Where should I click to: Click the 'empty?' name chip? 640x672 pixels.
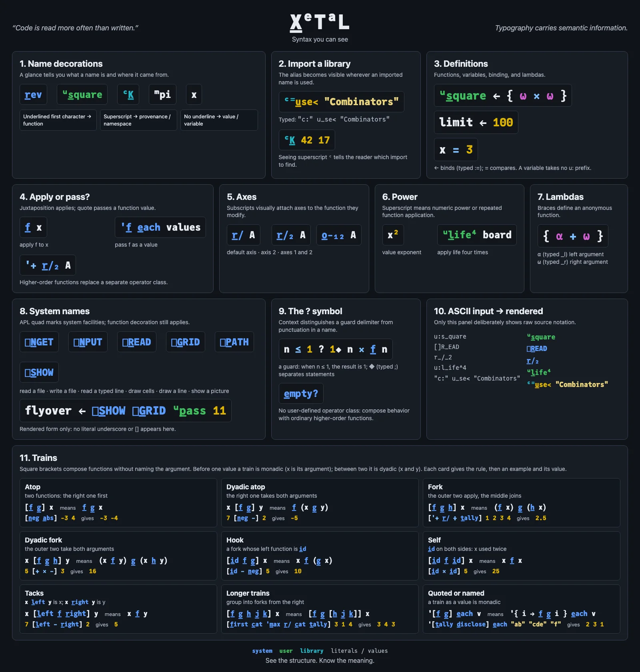pyautogui.click(x=301, y=393)
